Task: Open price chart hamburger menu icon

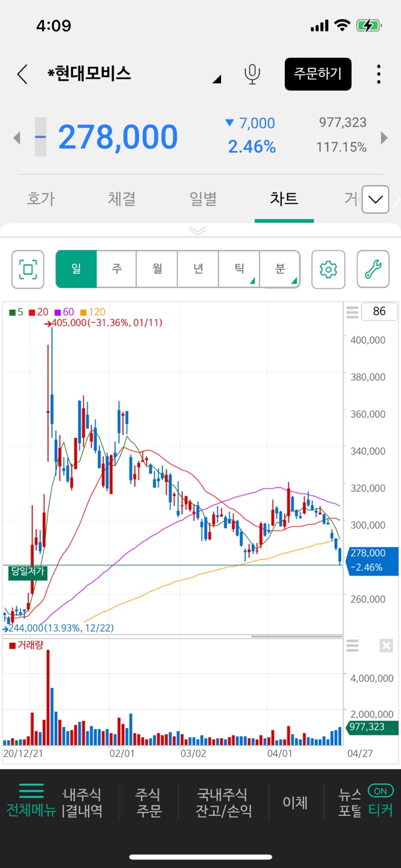Action: click(x=352, y=312)
